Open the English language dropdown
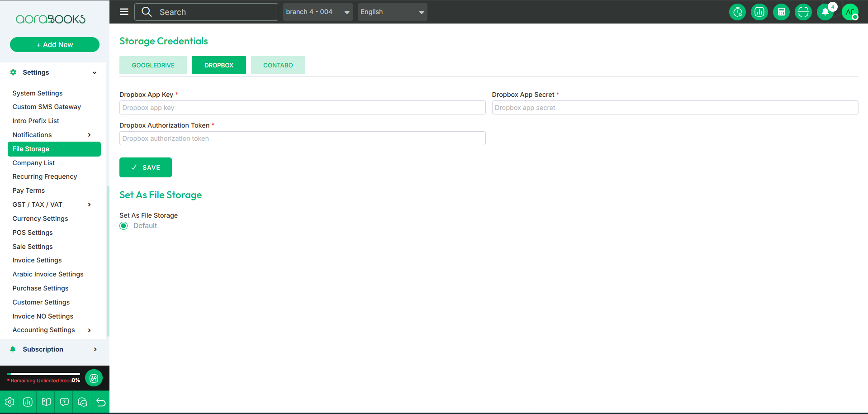Screen dimensions: 868x414 point(392,12)
